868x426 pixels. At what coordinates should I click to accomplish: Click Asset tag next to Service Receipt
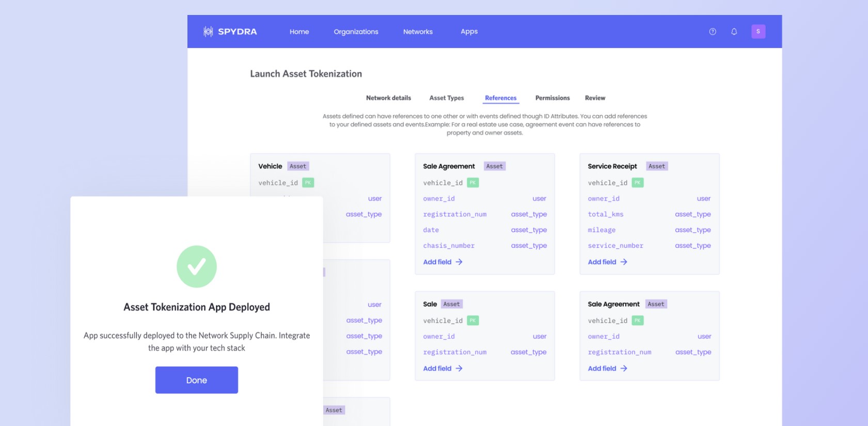[x=657, y=166]
